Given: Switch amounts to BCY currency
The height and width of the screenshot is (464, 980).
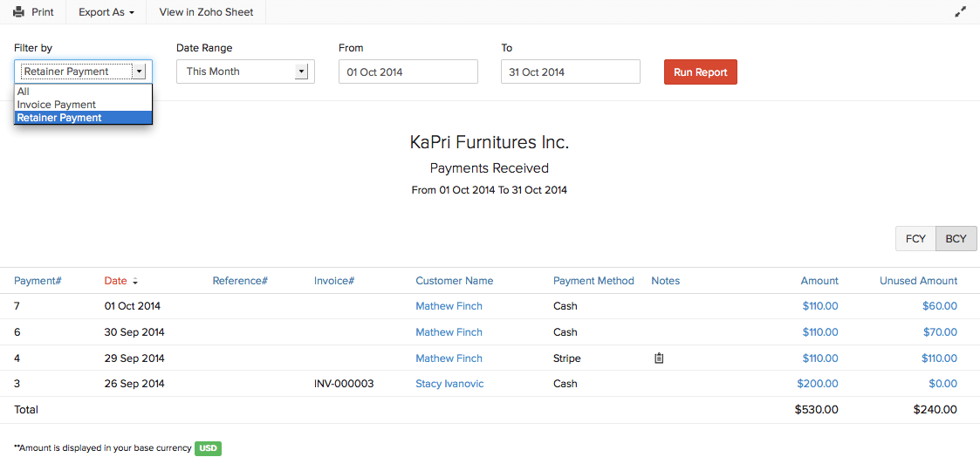Looking at the screenshot, I should tap(956, 239).
